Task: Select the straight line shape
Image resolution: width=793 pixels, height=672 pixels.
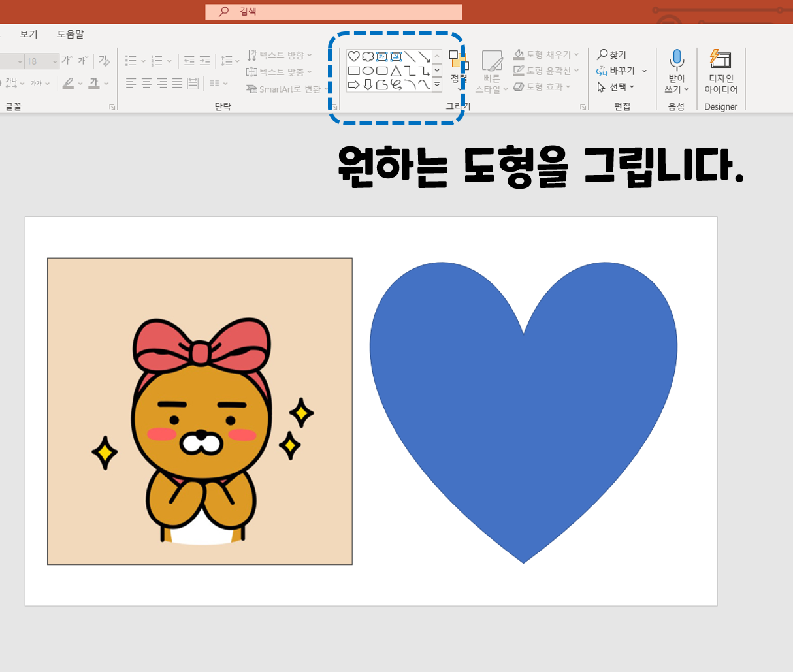Action: tap(410, 57)
